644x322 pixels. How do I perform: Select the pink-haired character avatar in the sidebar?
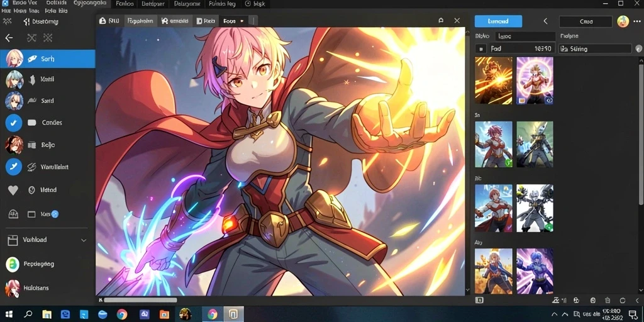14,58
